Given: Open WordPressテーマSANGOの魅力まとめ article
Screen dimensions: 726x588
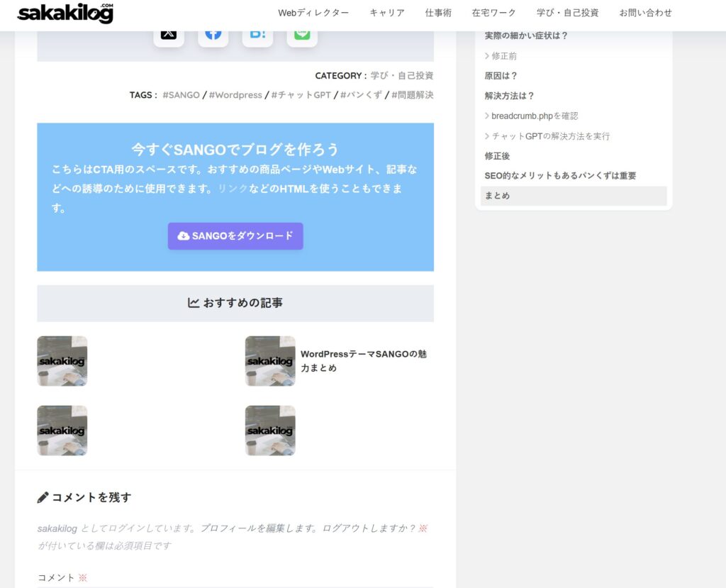Looking at the screenshot, I should pyautogui.click(x=364, y=361).
